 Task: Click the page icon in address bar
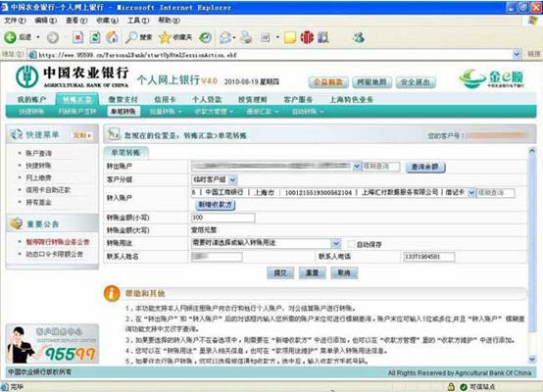tap(32, 55)
